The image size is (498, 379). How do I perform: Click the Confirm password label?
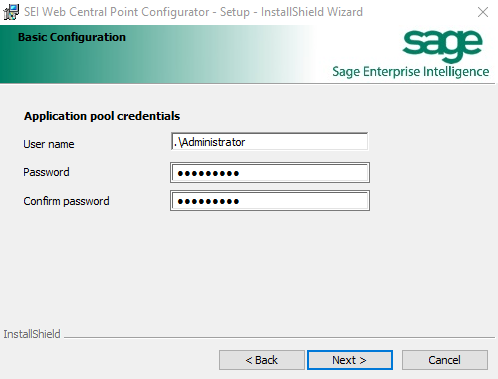[x=66, y=201]
